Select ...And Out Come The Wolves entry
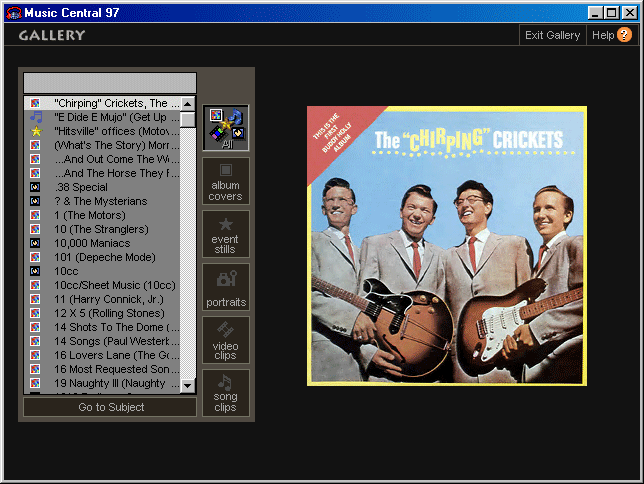This screenshot has width=644, height=484. click(102, 159)
